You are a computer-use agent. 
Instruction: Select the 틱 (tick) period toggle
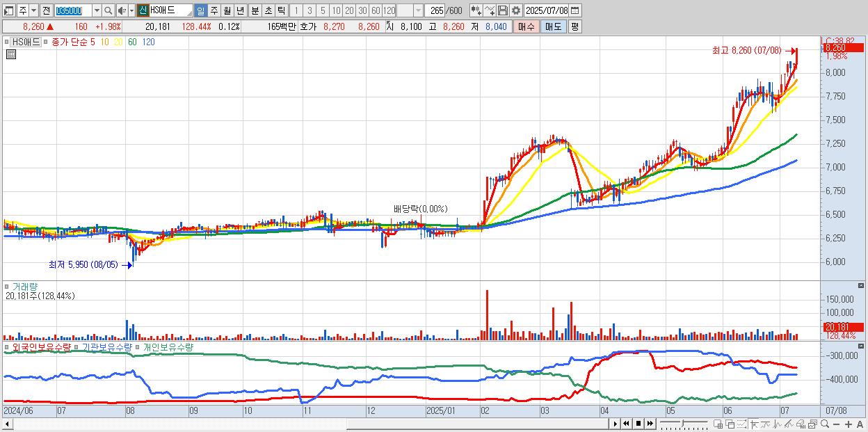pos(281,10)
